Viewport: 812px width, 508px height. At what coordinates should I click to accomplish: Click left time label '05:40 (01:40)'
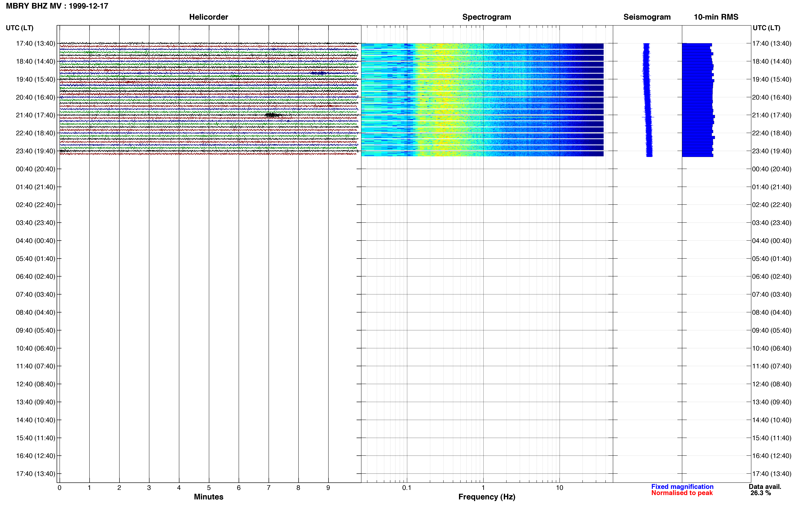coord(36,259)
